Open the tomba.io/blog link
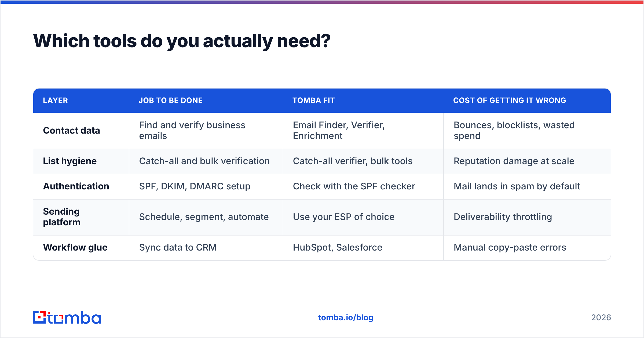The height and width of the screenshot is (338, 644). coord(346,318)
